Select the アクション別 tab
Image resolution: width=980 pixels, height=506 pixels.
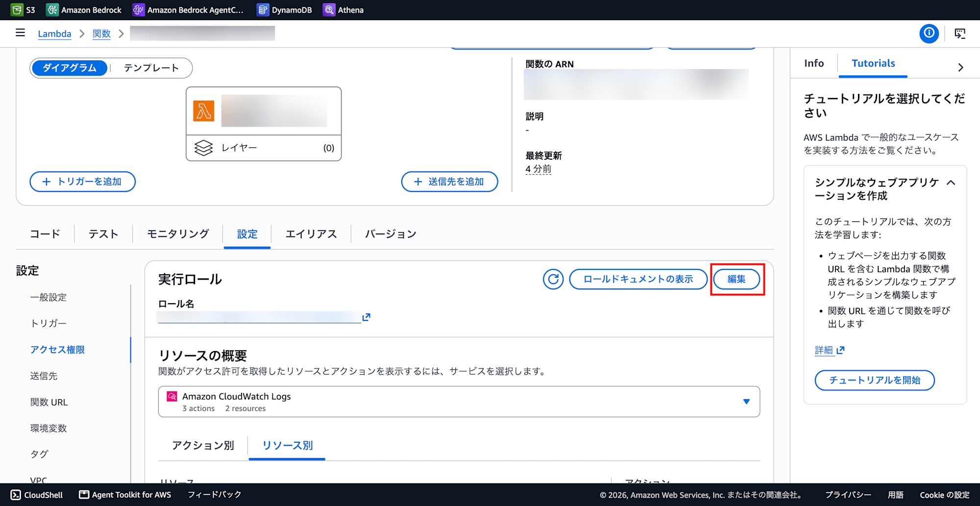pyautogui.click(x=203, y=445)
